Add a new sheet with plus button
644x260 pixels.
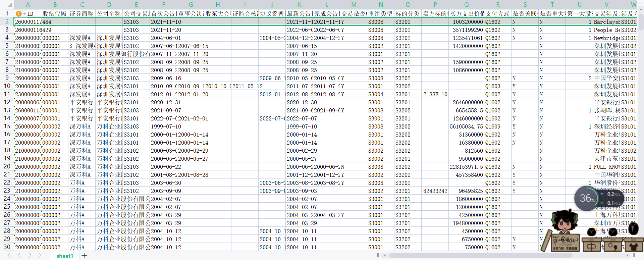[84, 256]
